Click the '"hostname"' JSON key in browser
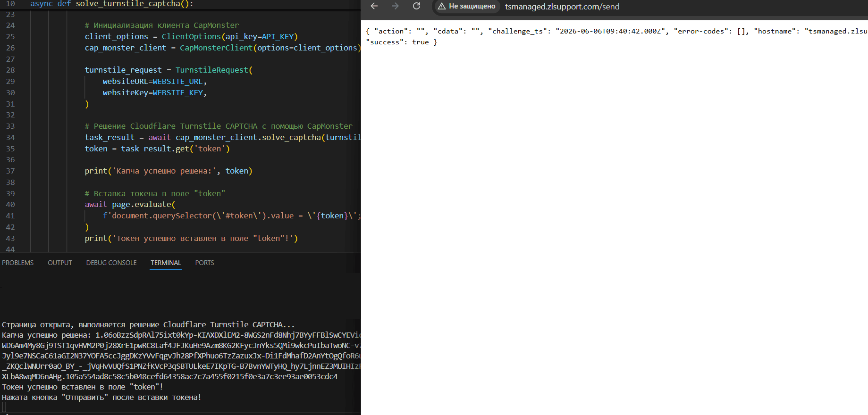 (x=777, y=31)
